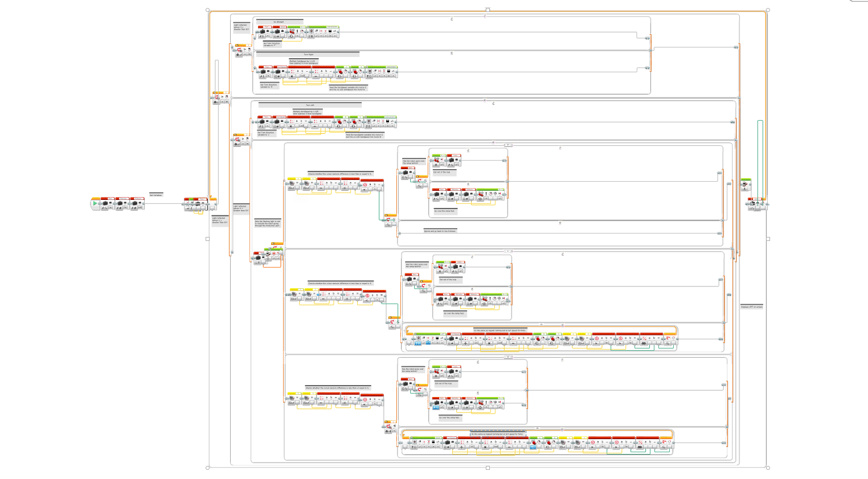868x479 pixels.
Task: Select the Display block in Go Straight sequence
Action: (322, 32)
